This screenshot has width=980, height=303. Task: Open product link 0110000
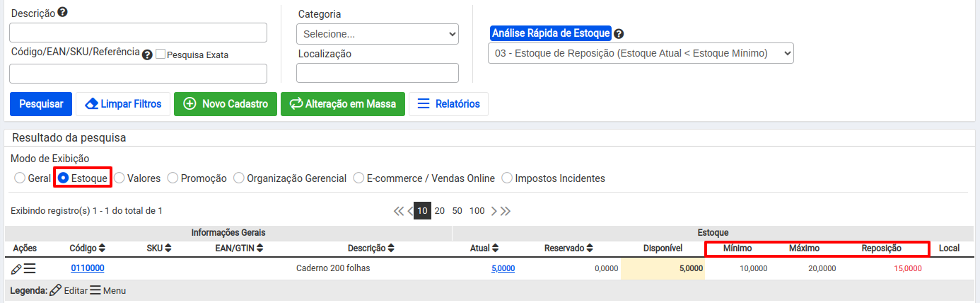(x=88, y=268)
